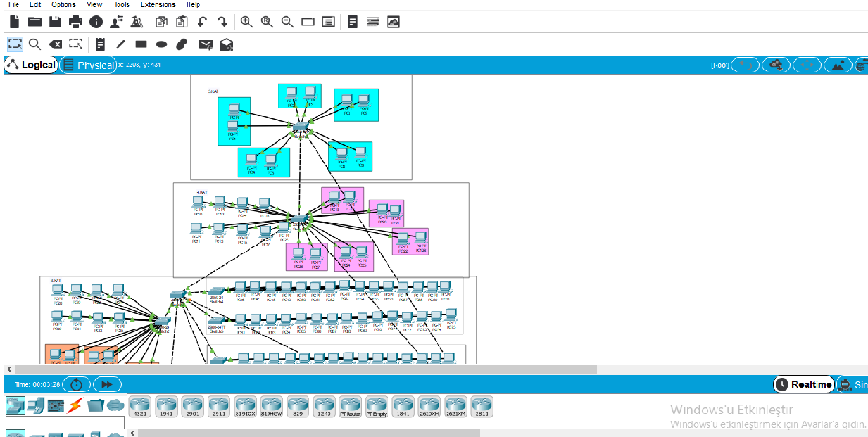Click Set Tiled Background button
This screenshot has height=437, width=868.
click(838, 65)
